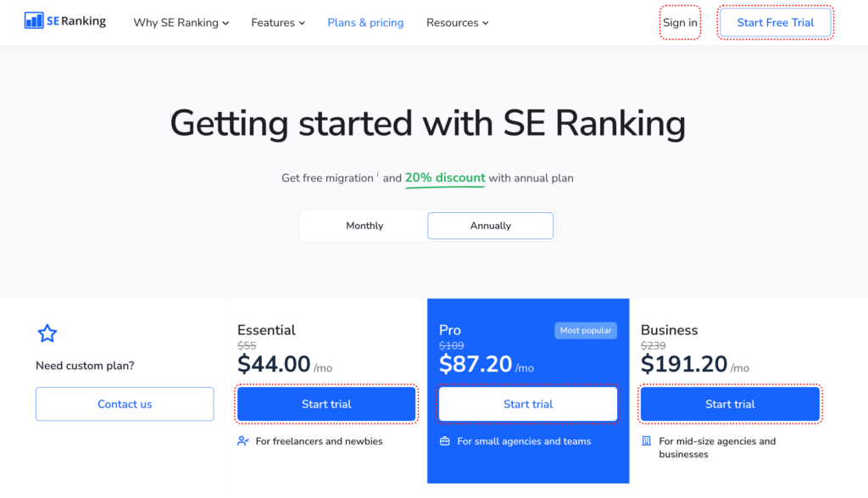
Task: Switch billing to Monthly
Action: point(364,226)
